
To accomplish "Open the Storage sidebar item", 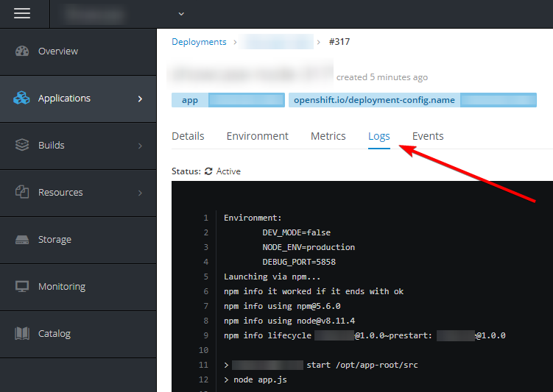I will [x=78, y=240].
